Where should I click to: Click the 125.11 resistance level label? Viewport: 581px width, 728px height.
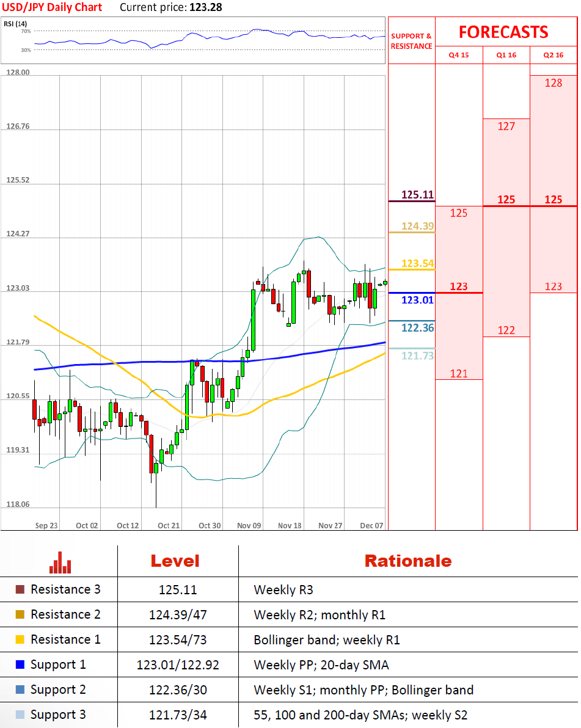point(417,195)
